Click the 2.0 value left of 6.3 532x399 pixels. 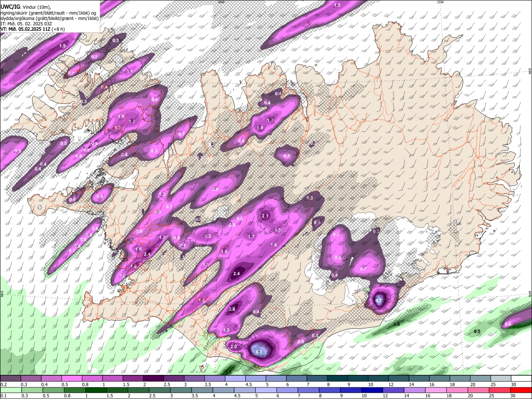(x=234, y=347)
